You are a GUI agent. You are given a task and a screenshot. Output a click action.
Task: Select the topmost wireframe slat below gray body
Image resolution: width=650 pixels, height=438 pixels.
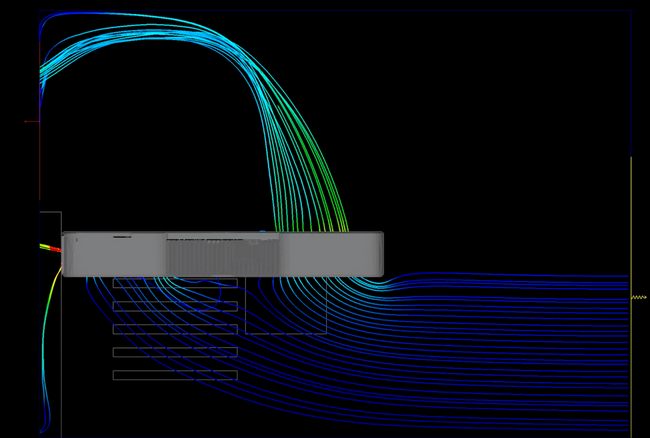[175, 283]
